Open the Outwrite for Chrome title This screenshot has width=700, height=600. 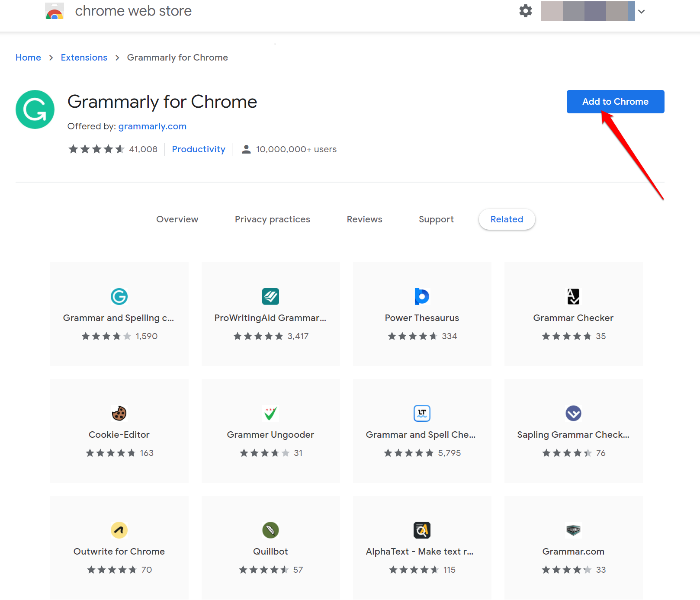[x=119, y=552]
